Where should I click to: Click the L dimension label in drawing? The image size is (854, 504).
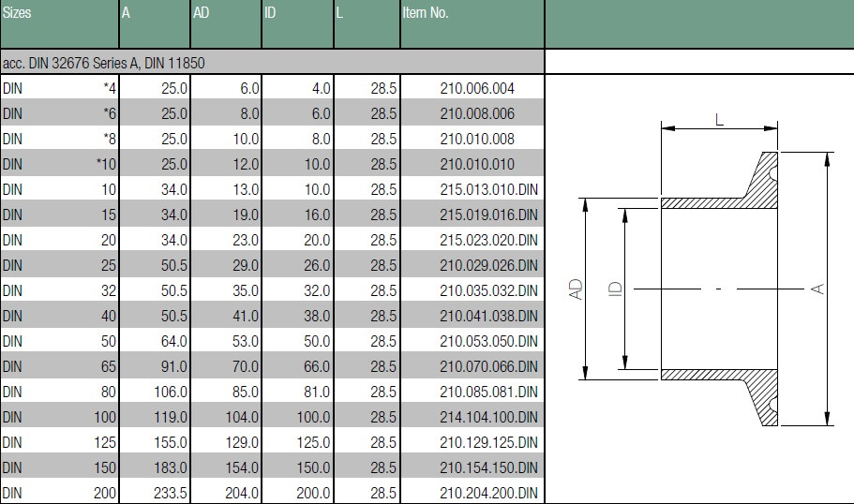[719, 120]
